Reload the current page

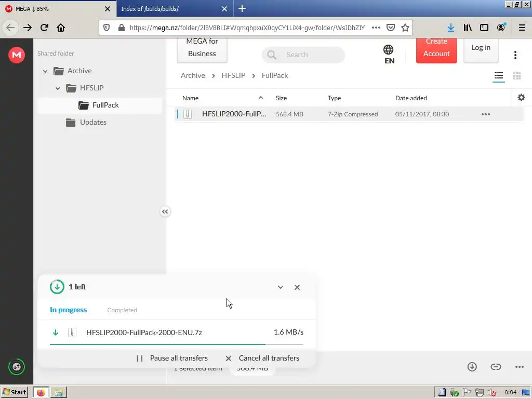(x=44, y=28)
